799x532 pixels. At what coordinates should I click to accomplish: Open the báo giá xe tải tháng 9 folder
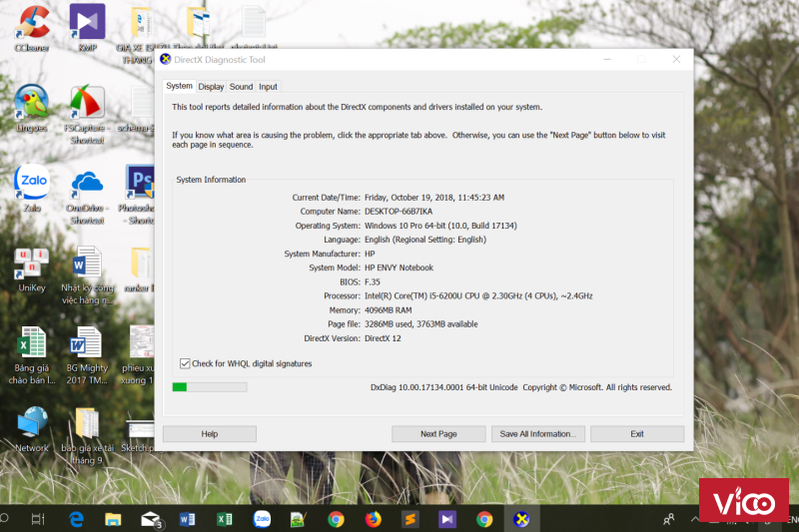(87, 436)
